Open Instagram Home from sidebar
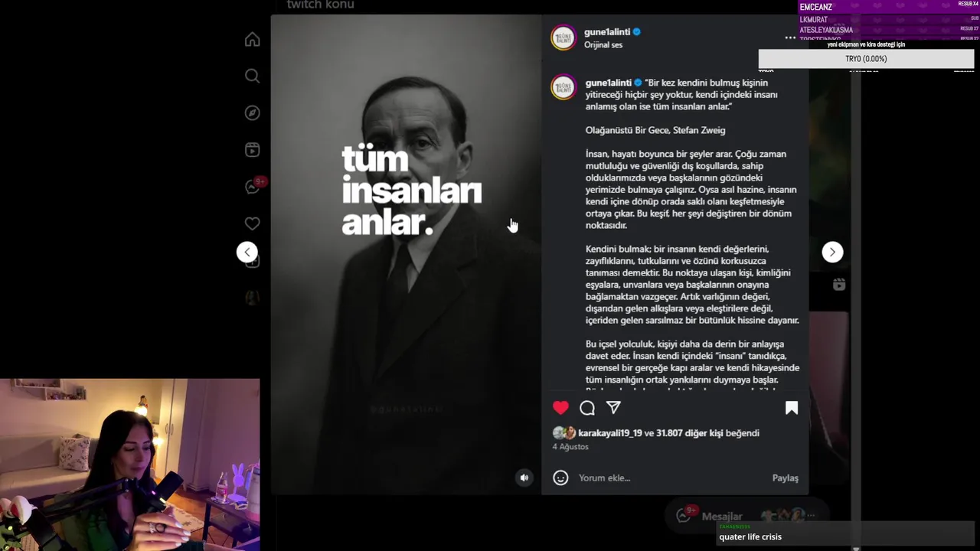The width and height of the screenshot is (980, 551). click(252, 40)
